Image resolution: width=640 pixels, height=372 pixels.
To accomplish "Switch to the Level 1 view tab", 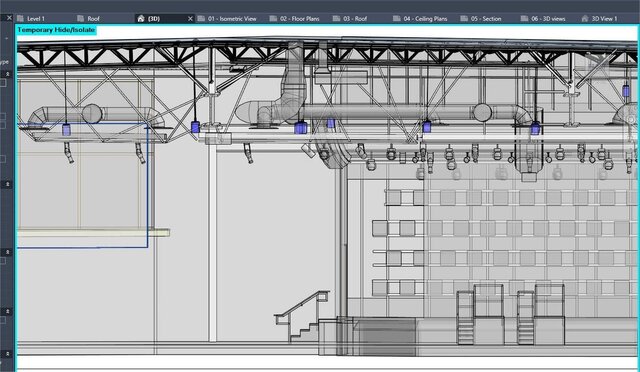I will pos(36,19).
